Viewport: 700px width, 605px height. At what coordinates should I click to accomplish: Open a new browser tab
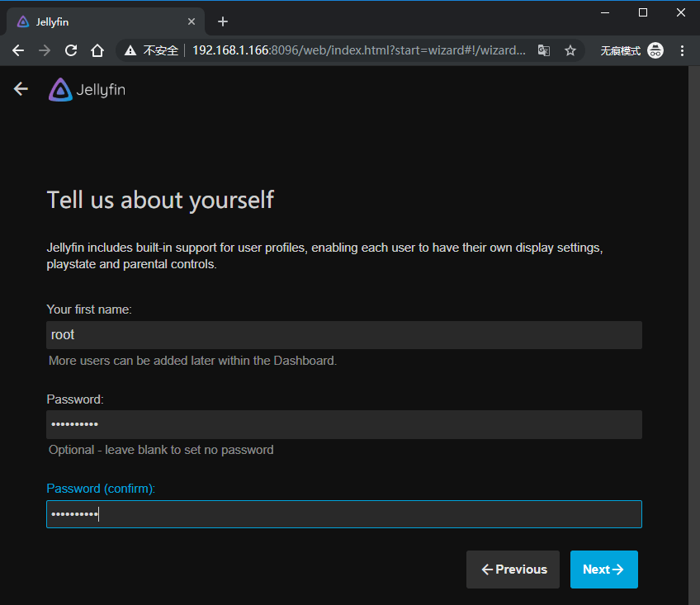[x=222, y=21]
